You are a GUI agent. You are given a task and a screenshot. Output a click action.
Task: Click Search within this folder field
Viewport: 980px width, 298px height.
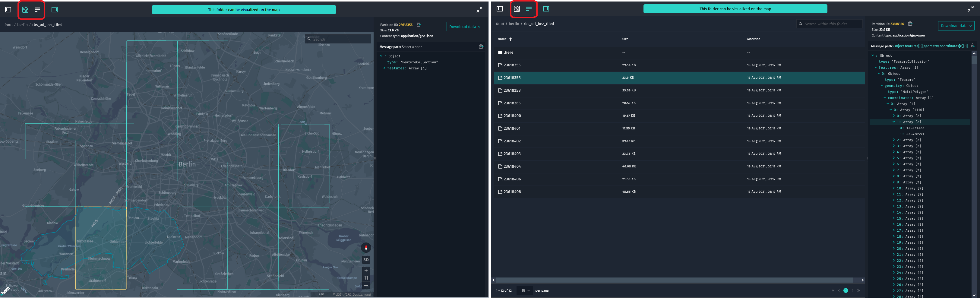tap(830, 24)
